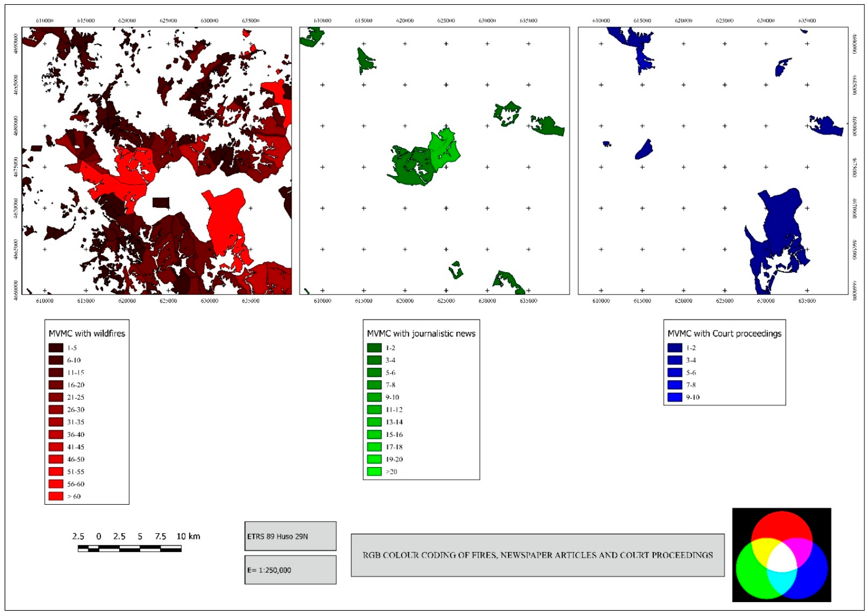Click the ETRS 89 Huso 29N box
The height and width of the screenshot is (612, 868).
(x=290, y=536)
